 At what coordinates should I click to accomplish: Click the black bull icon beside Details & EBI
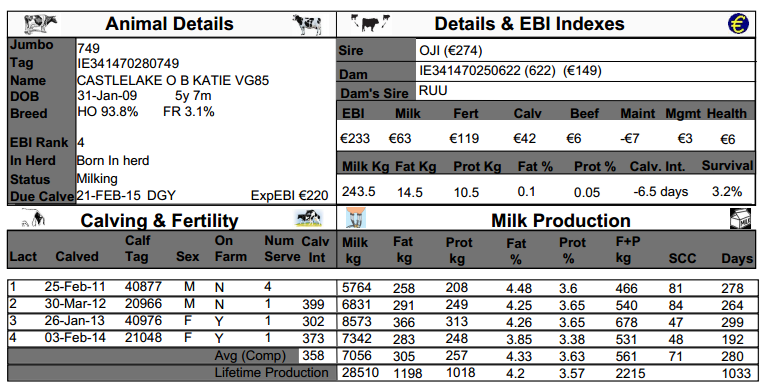tap(370, 23)
